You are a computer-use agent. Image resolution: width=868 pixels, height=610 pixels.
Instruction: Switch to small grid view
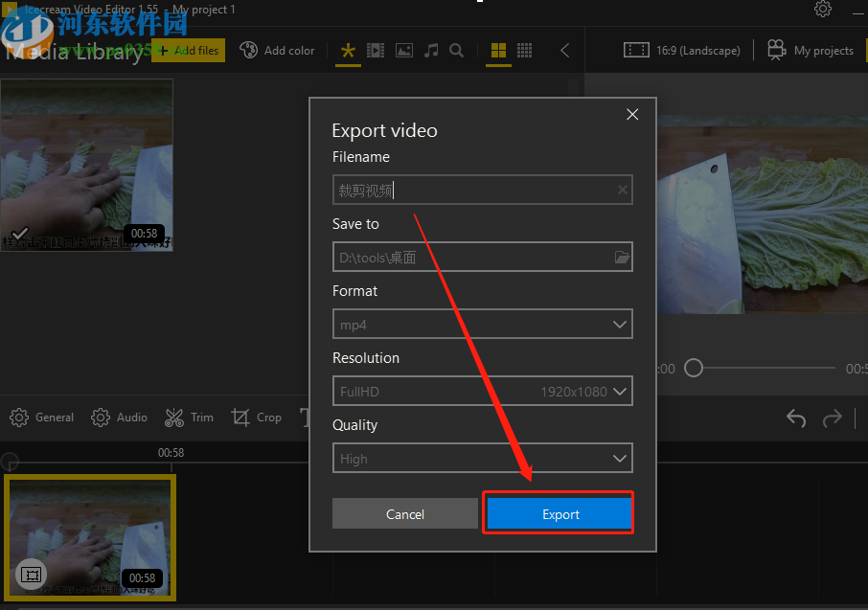pos(525,51)
